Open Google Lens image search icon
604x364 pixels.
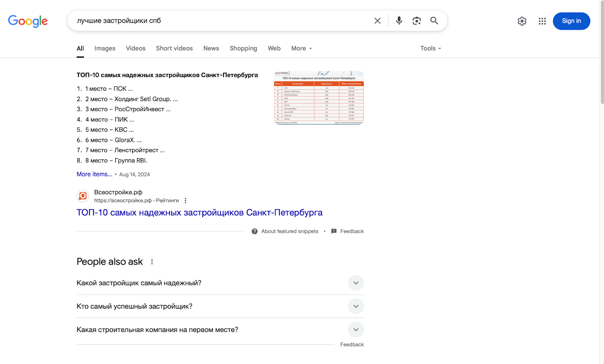[416, 21]
